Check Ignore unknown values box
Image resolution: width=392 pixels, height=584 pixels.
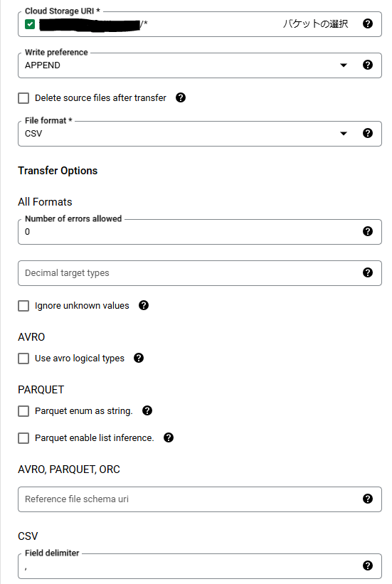coord(23,306)
